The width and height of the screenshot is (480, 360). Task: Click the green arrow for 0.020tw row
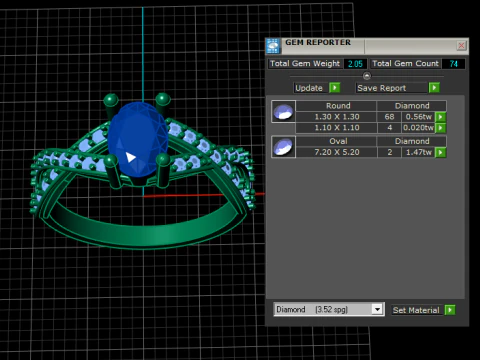click(441, 128)
